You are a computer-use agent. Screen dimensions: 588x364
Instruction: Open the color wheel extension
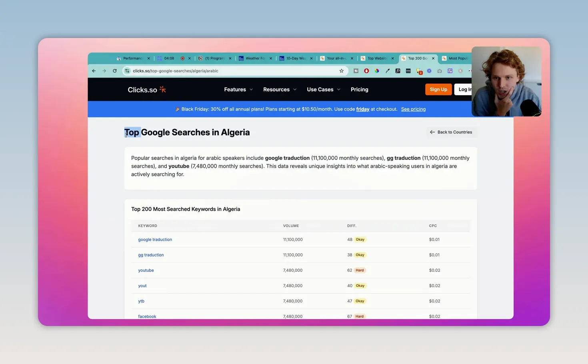tap(377, 71)
